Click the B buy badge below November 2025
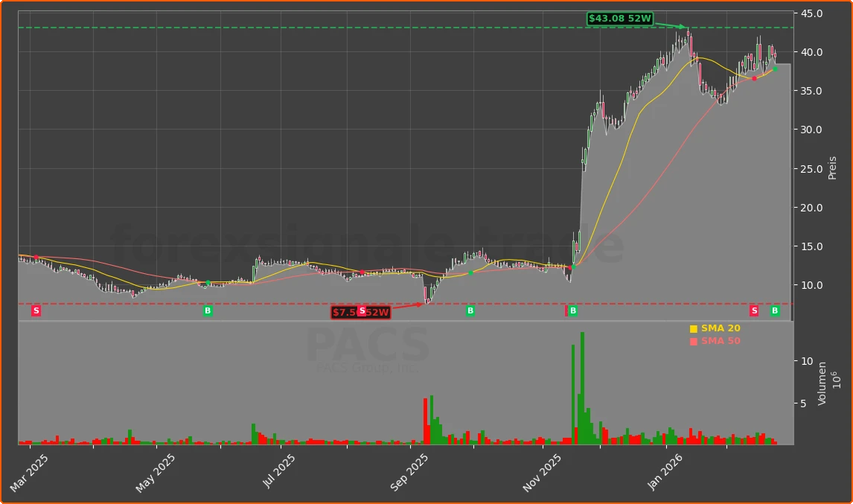The height and width of the screenshot is (504, 853). click(573, 310)
